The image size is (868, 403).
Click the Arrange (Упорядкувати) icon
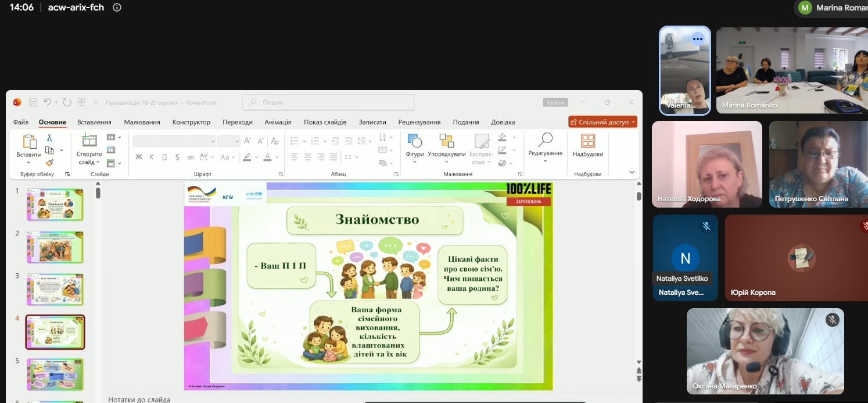click(447, 141)
